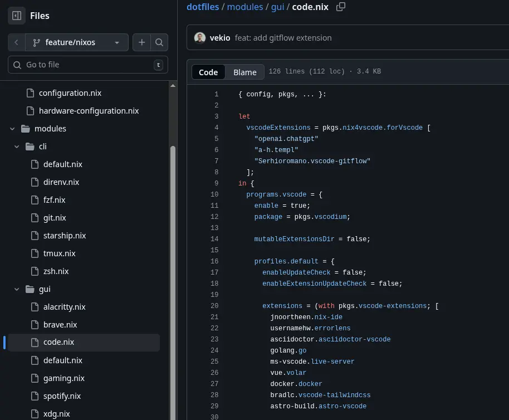This screenshot has width=509, height=420.
Task: Select spotify.nix in the file tree
Action: (x=63, y=395)
